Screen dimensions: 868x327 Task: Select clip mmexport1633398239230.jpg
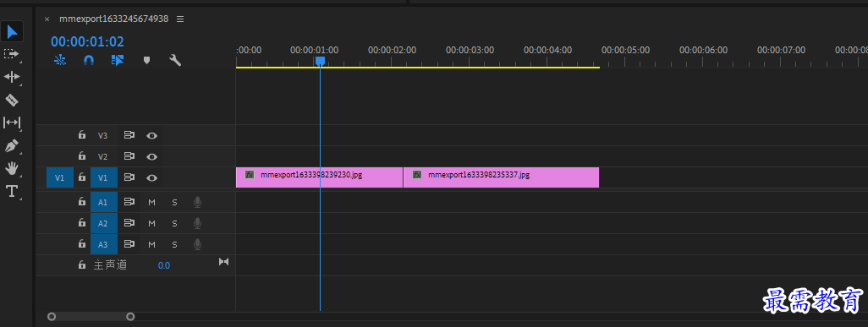pyautogui.click(x=320, y=177)
